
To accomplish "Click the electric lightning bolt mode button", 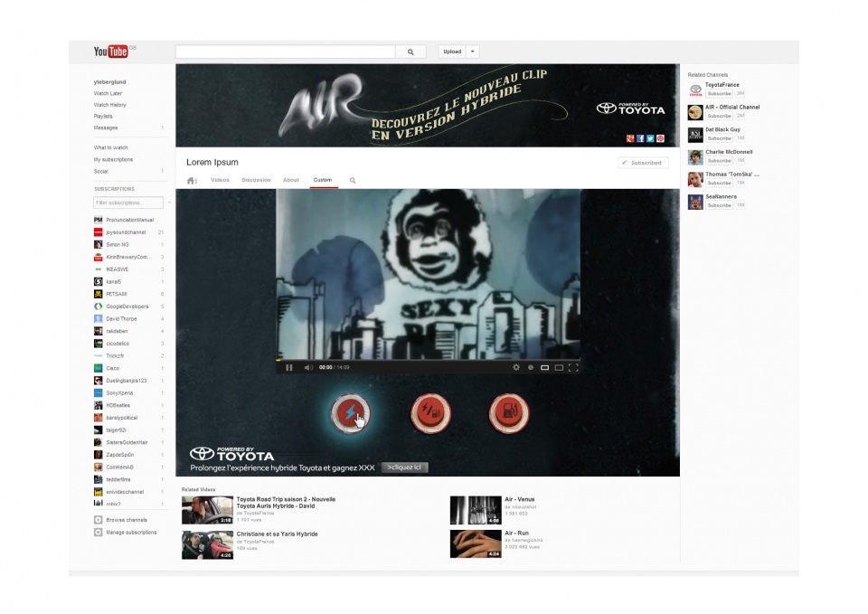I will 349,412.
